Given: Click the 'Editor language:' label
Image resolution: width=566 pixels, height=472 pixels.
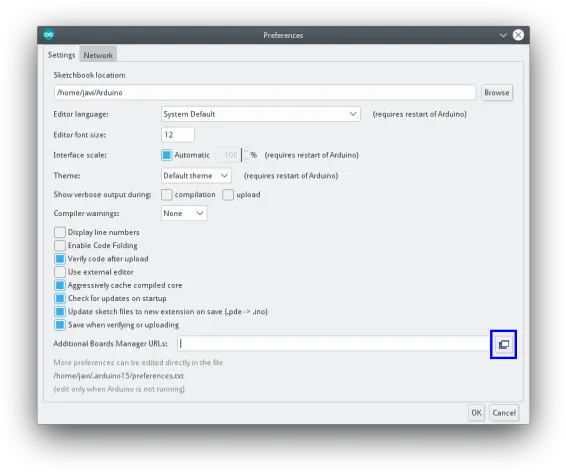Looking at the screenshot, I should [x=81, y=114].
